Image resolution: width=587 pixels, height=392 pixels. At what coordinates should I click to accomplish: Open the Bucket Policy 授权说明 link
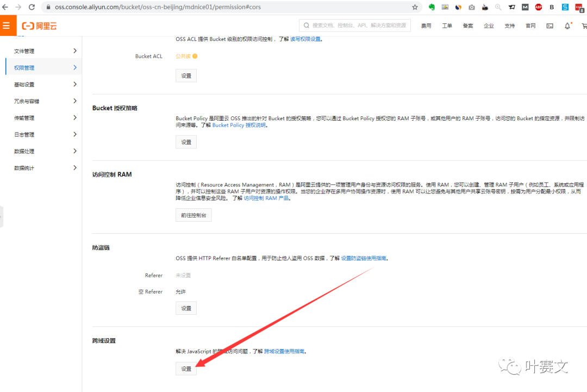click(x=239, y=125)
